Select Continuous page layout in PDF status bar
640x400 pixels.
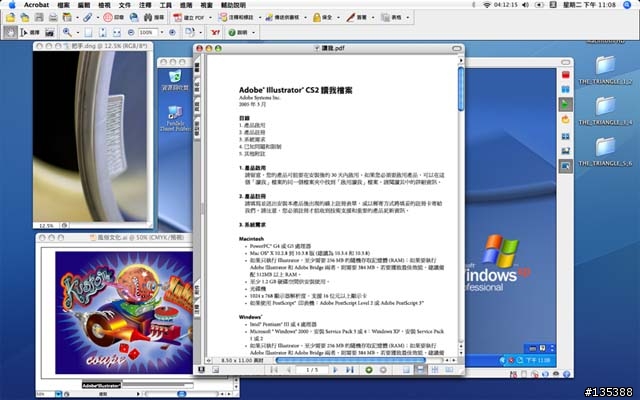point(420,370)
